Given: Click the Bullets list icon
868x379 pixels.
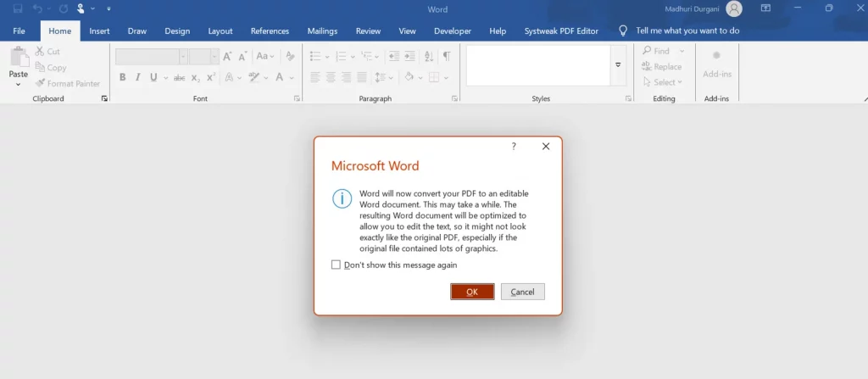Looking at the screenshot, I should tap(315, 57).
